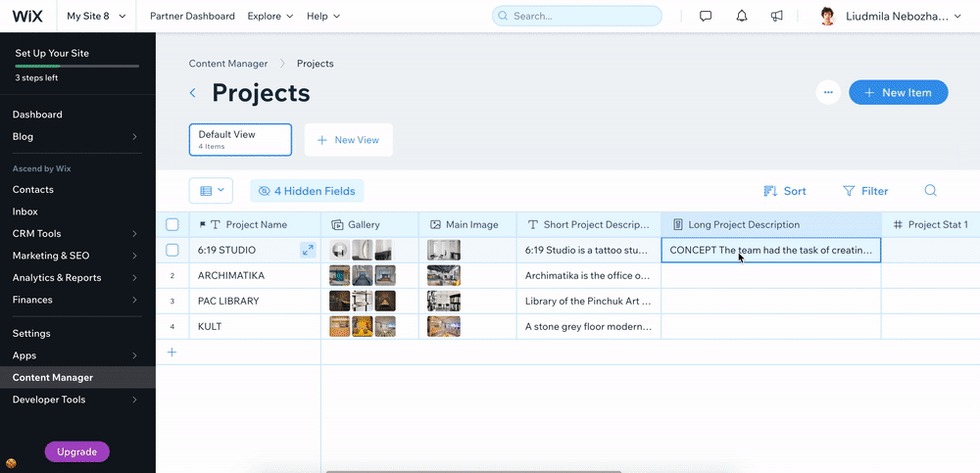Click the 'Archimatika is the office o…' cell
The height and width of the screenshot is (473, 980).
coord(589,275)
